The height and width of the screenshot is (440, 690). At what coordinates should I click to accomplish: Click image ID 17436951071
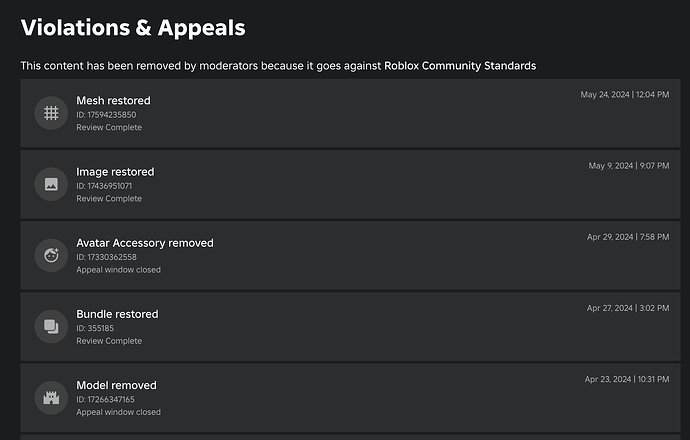(x=104, y=186)
